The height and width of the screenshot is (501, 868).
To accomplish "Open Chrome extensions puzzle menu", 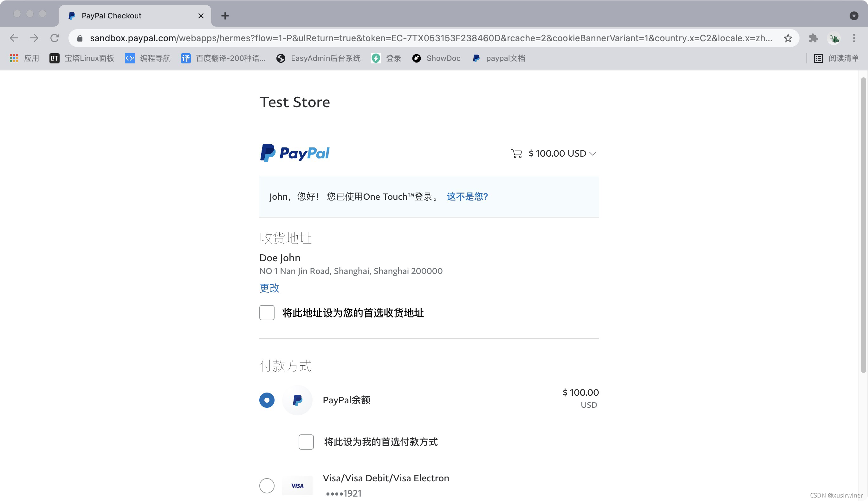I will pyautogui.click(x=813, y=38).
